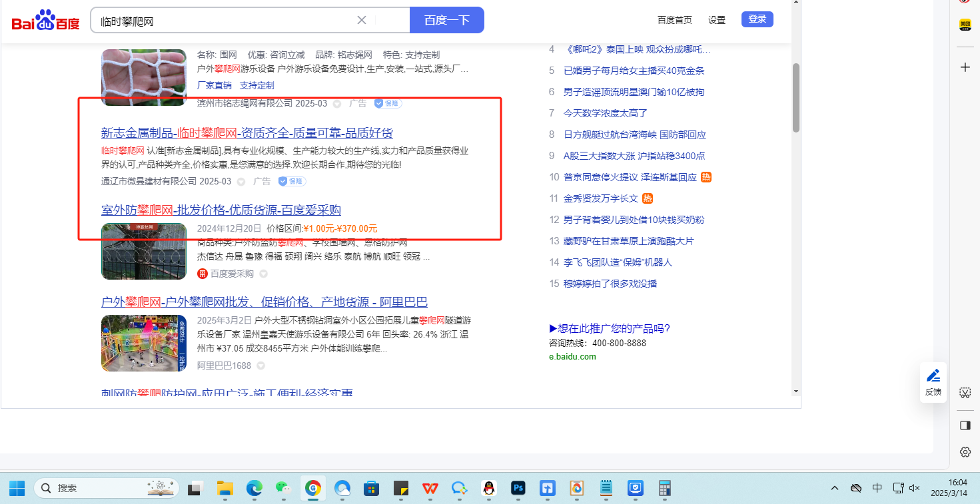The height and width of the screenshot is (504, 980).
Task: Toggle the sidebar panel visibility icon
Action: (x=965, y=425)
